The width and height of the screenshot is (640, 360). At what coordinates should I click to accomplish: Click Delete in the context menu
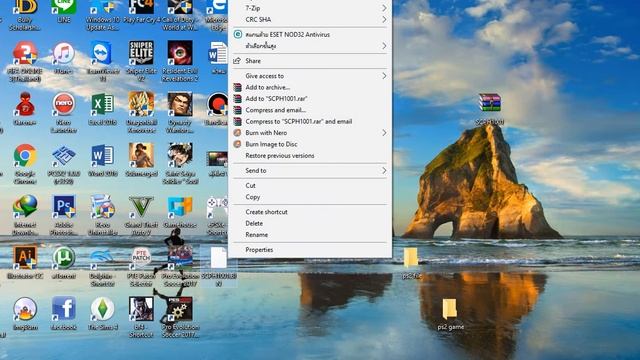(x=310, y=224)
